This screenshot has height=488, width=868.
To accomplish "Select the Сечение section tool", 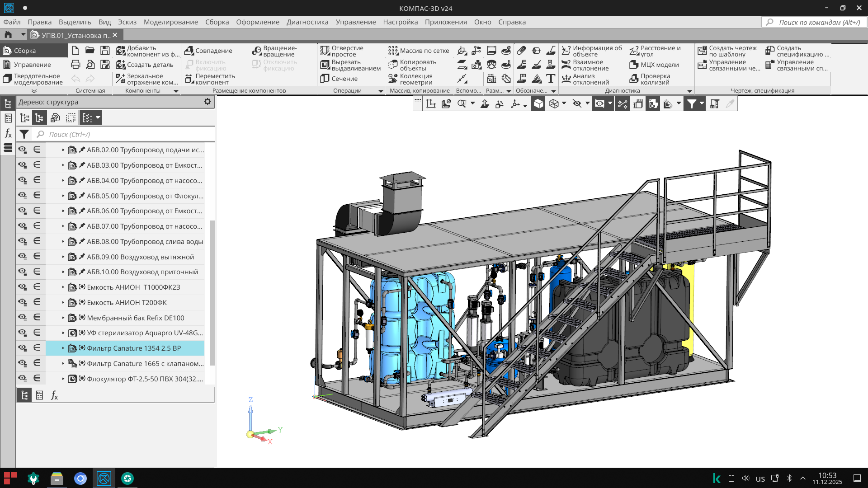I will point(325,79).
